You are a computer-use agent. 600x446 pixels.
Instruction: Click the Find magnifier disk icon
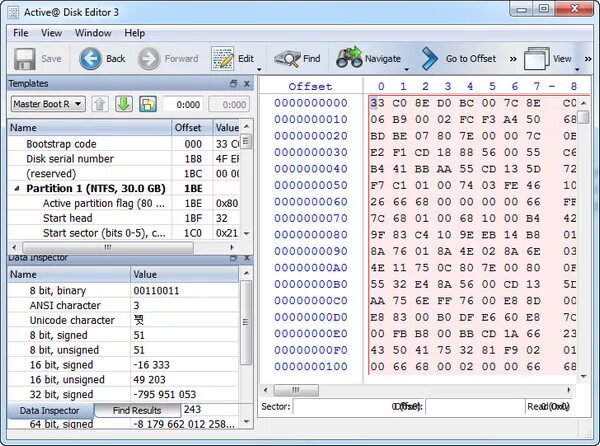pyautogui.click(x=287, y=59)
